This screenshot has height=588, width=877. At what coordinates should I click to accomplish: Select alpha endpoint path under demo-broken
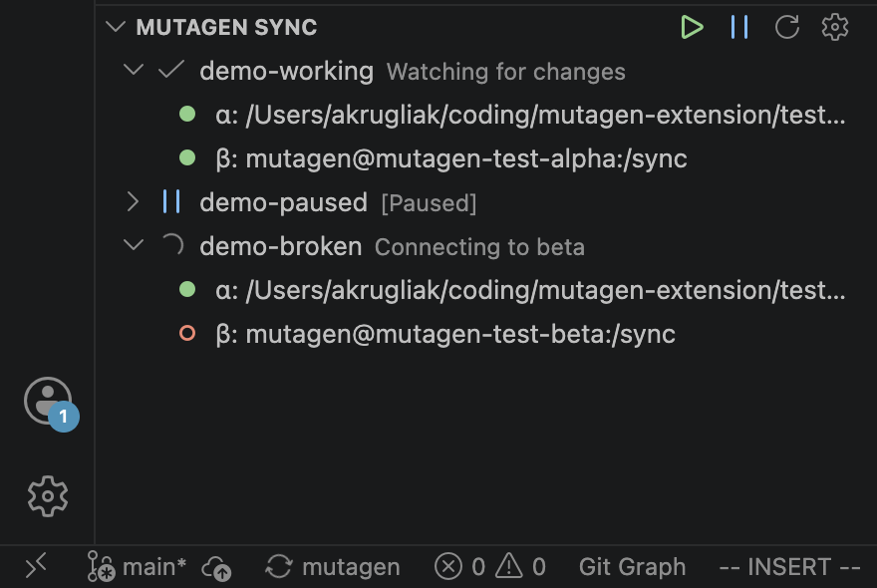[530, 290]
